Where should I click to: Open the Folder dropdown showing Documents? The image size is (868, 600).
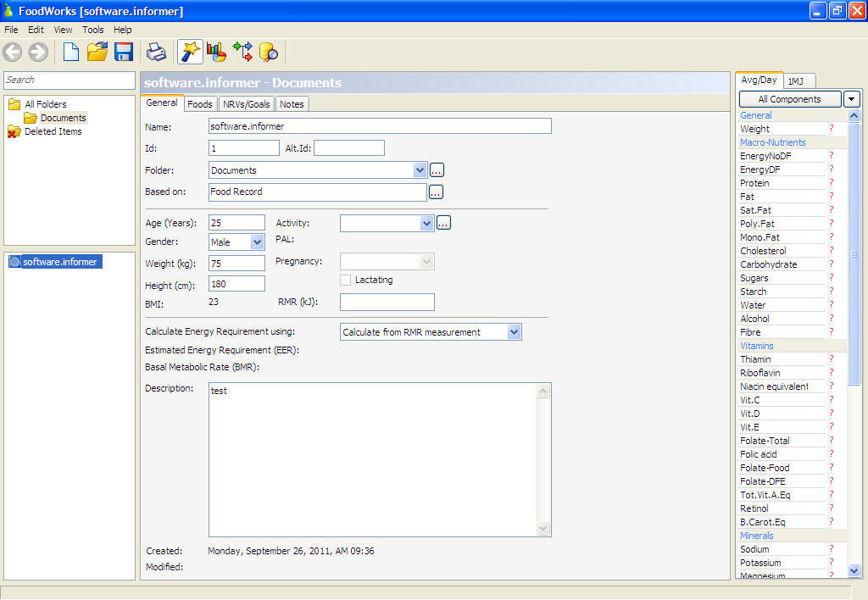click(420, 169)
